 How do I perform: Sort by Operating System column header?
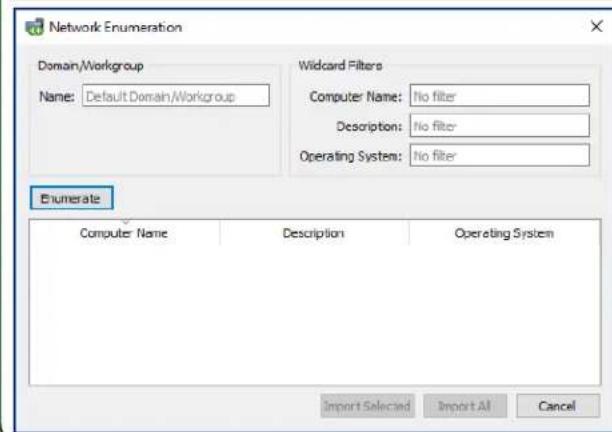pyautogui.click(x=505, y=233)
